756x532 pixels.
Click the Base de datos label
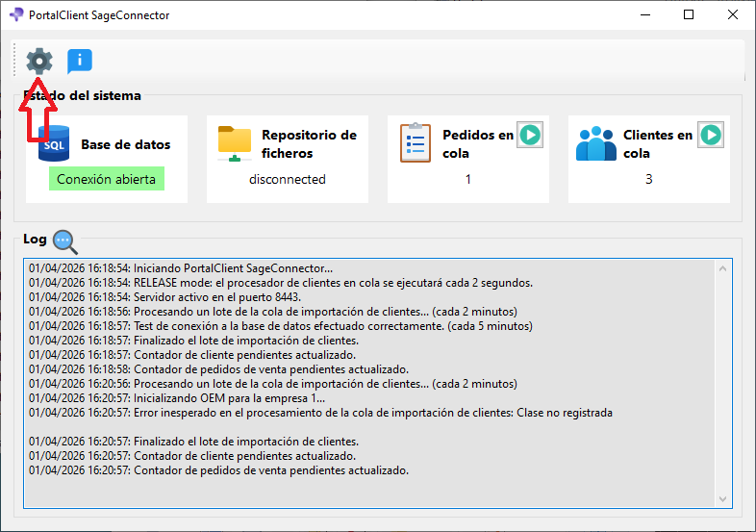(x=126, y=144)
